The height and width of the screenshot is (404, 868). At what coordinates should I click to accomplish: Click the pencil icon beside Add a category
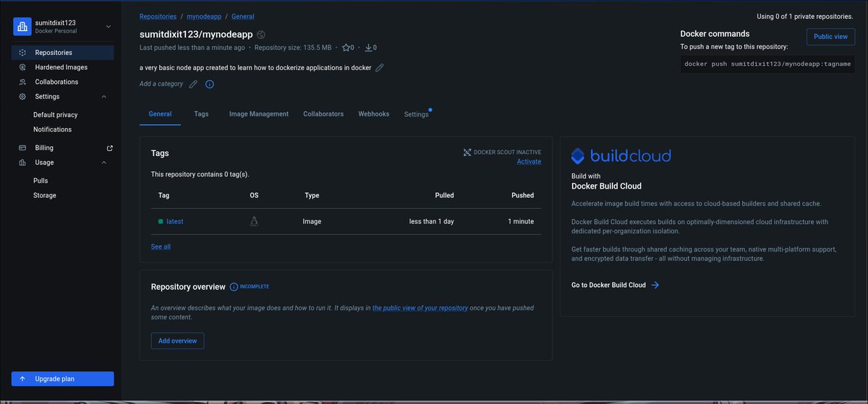193,84
